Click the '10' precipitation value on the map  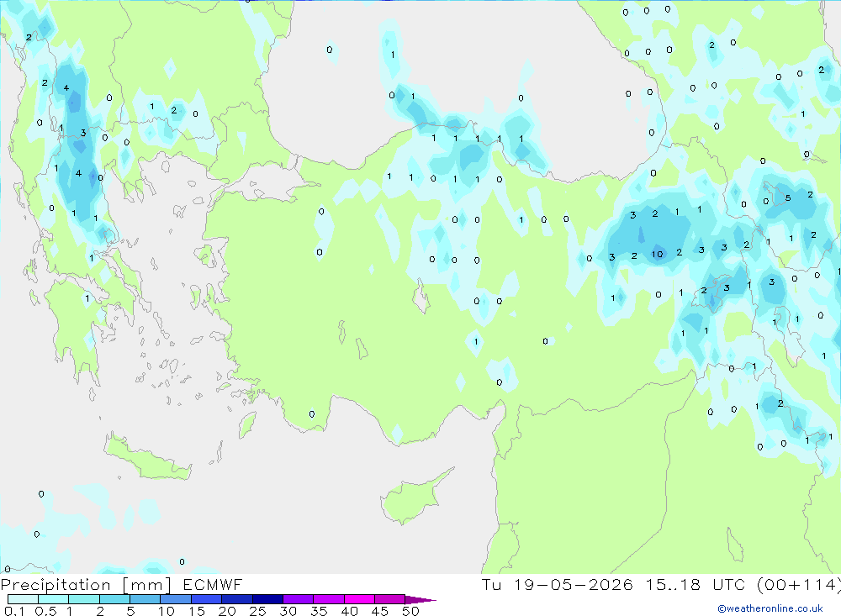point(657,254)
